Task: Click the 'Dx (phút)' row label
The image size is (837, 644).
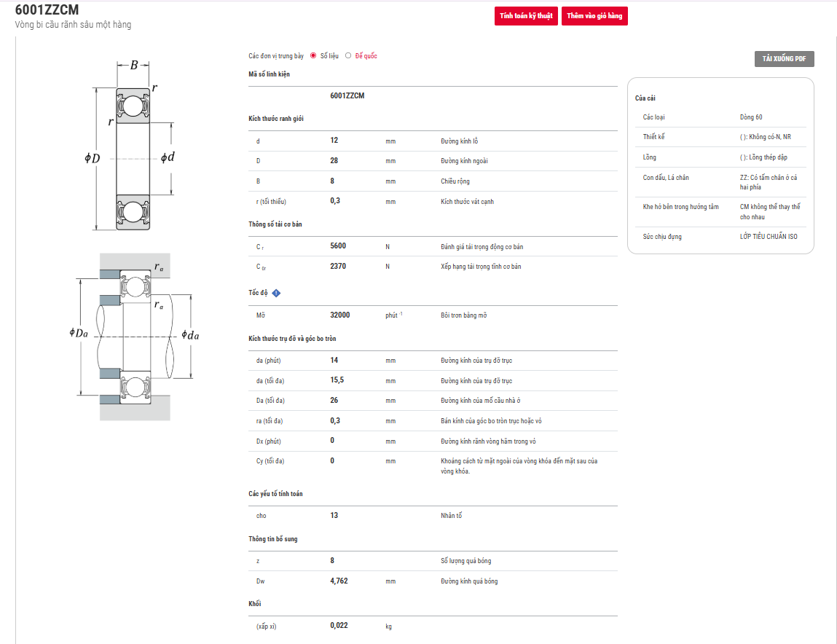Action: pos(269,441)
